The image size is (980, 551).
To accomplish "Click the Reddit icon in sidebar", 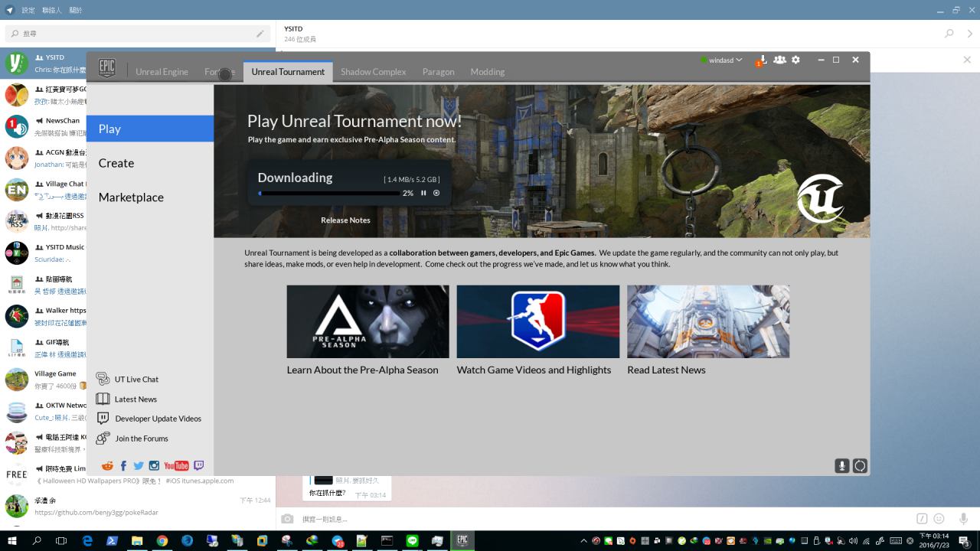I will [x=107, y=465].
